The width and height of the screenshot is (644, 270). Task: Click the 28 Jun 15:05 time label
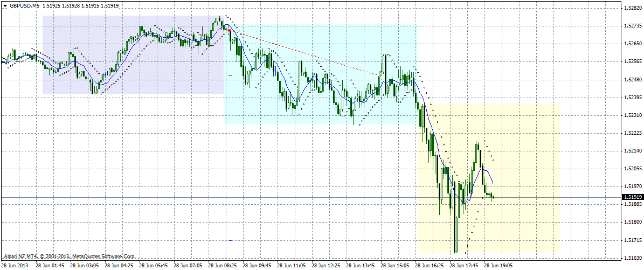point(394,266)
